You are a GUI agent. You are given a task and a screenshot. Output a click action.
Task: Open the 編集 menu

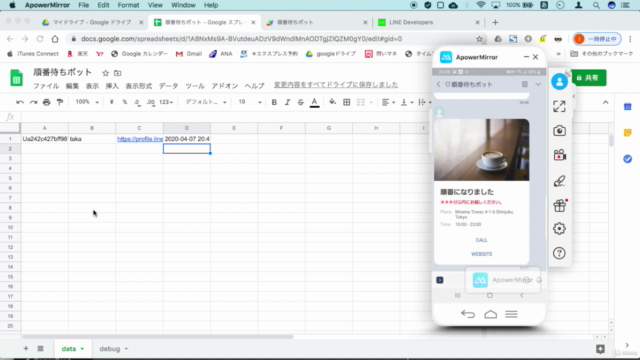(72, 86)
